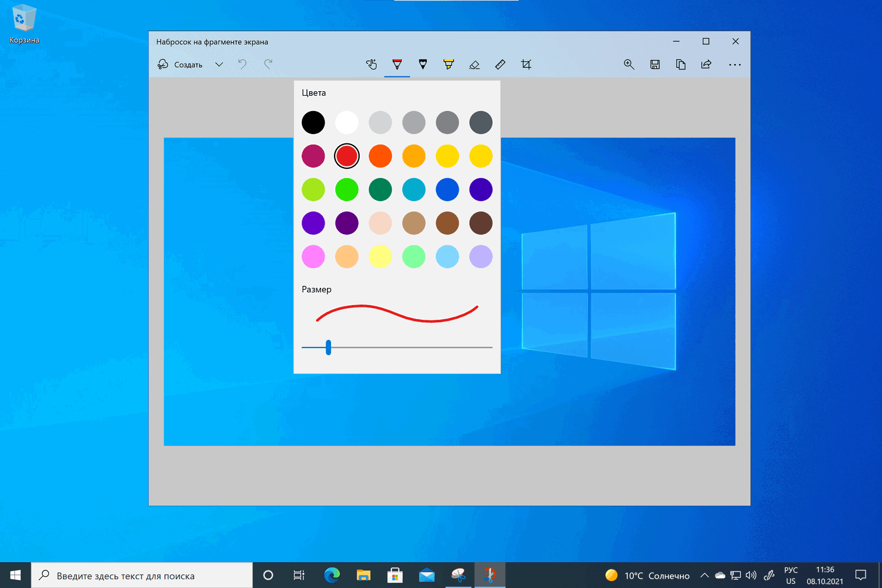This screenshot has height=588, width=882.
Task: Open the Windows Ink Workspace pen icon
Action: 769,575
